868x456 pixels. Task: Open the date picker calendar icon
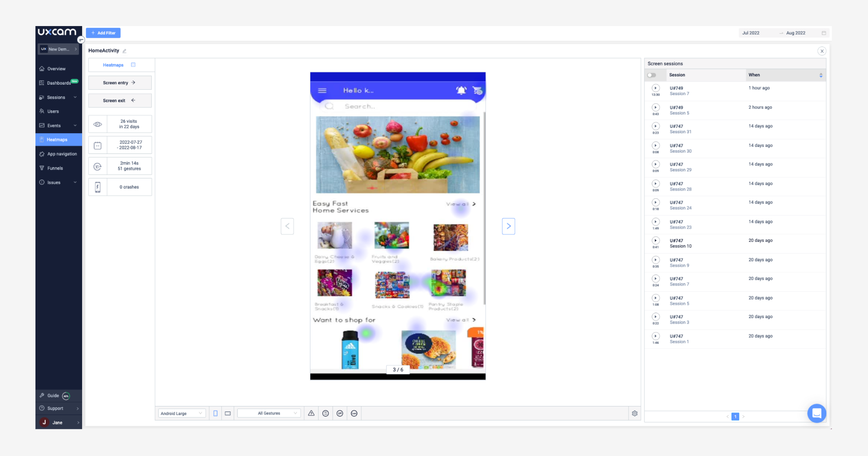(x=824, y=33)
